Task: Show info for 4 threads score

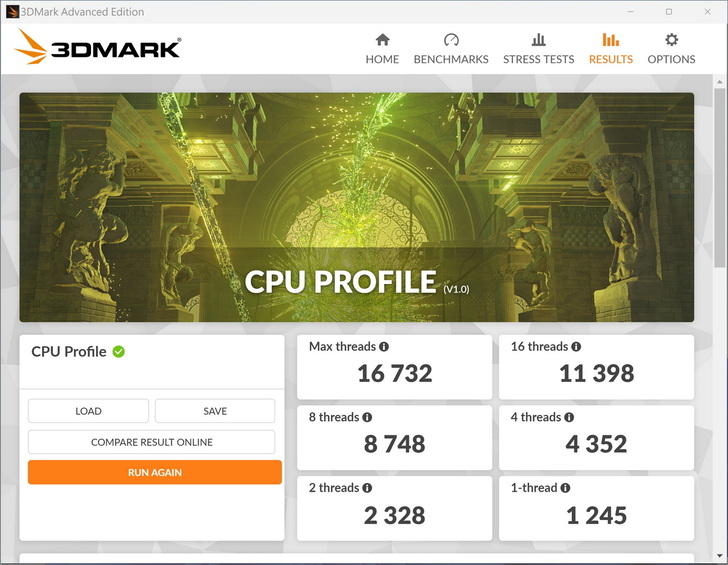Action: (569, 417)
